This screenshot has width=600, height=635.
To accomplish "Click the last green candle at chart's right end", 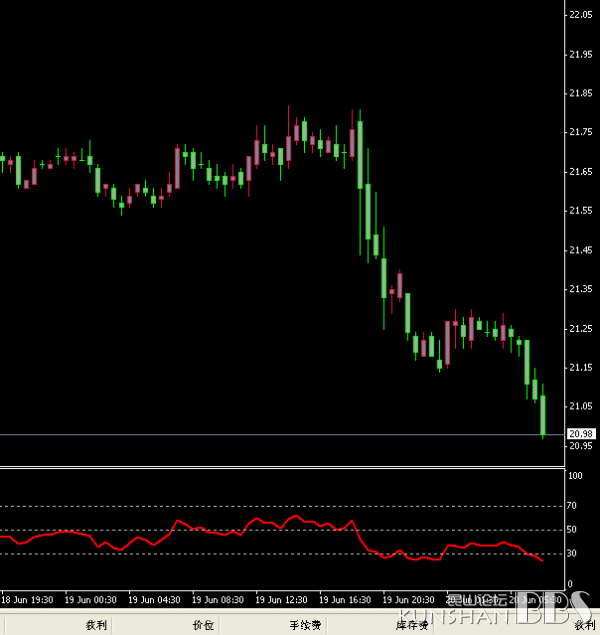I will click(543, 416).
